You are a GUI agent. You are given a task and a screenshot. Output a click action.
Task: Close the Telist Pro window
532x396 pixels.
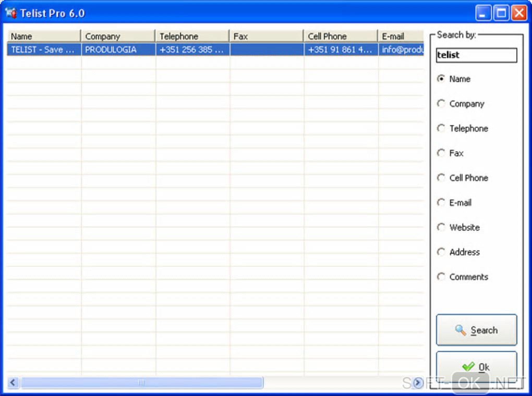coord(519,13)
